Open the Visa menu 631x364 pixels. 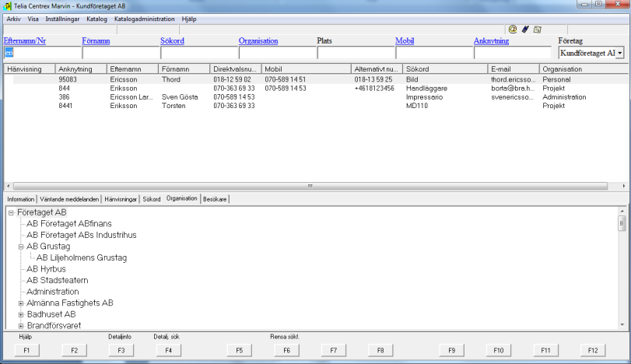33,19
